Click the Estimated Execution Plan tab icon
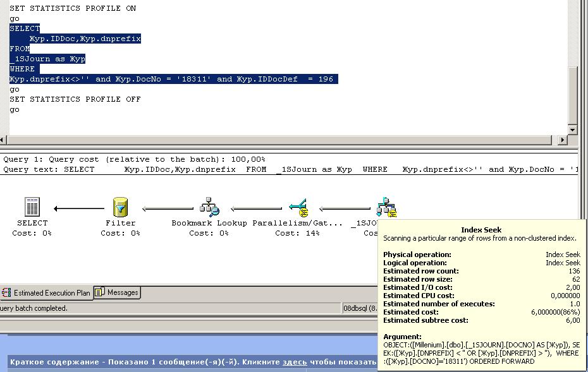 point(7,293)
